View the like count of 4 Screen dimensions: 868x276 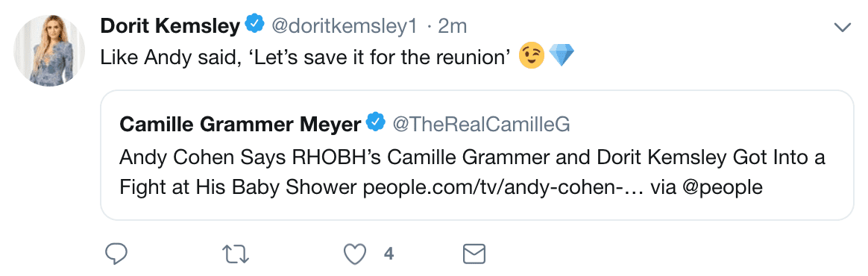point(389,254)
